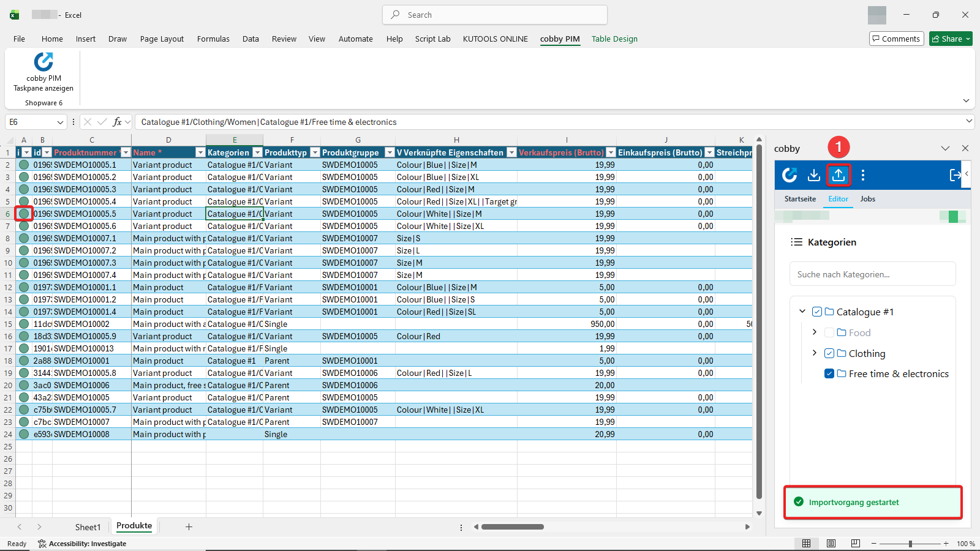This screenshot has height=551, width=980.
Task: Click the cobby sync/refresh icon
Action: (789, 175)
